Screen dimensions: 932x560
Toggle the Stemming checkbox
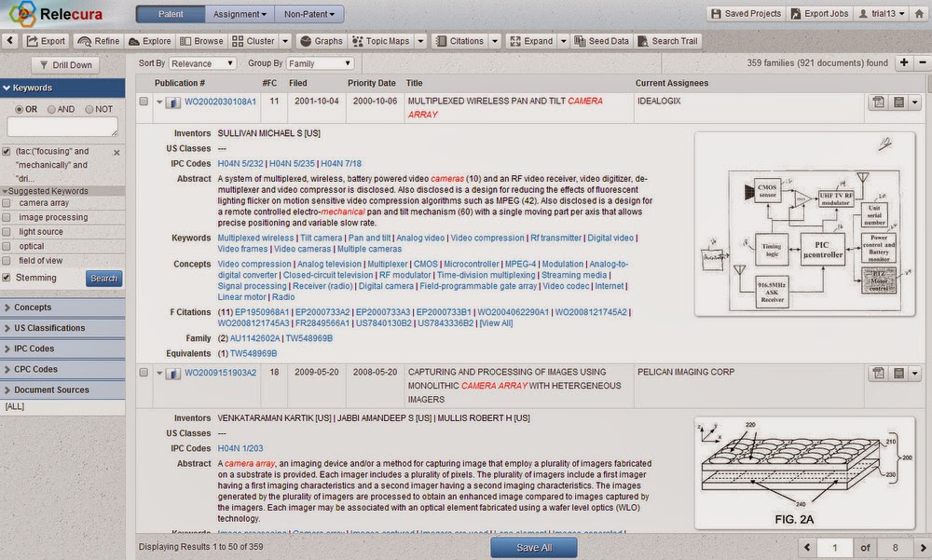pos(6,277)
